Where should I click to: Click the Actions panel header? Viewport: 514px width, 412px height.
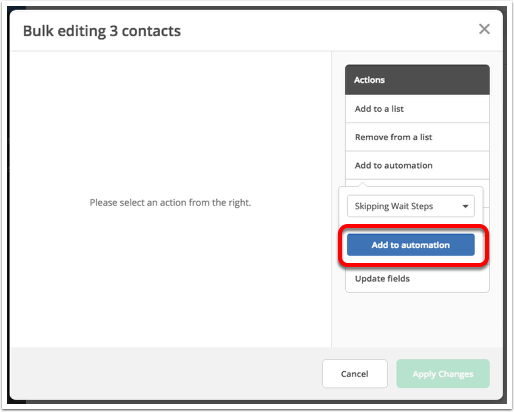[417, 80]
